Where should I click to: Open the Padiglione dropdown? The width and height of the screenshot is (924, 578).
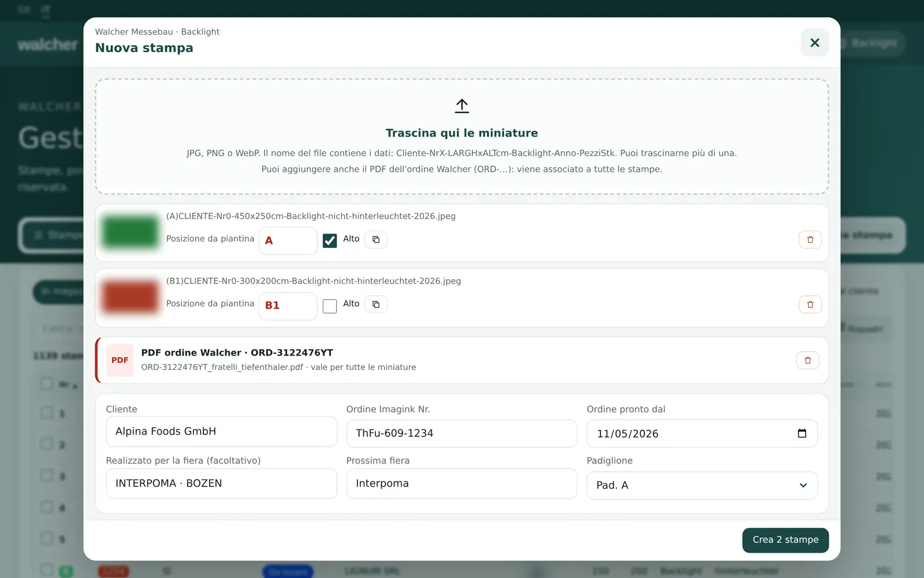(x=702, y=485)
